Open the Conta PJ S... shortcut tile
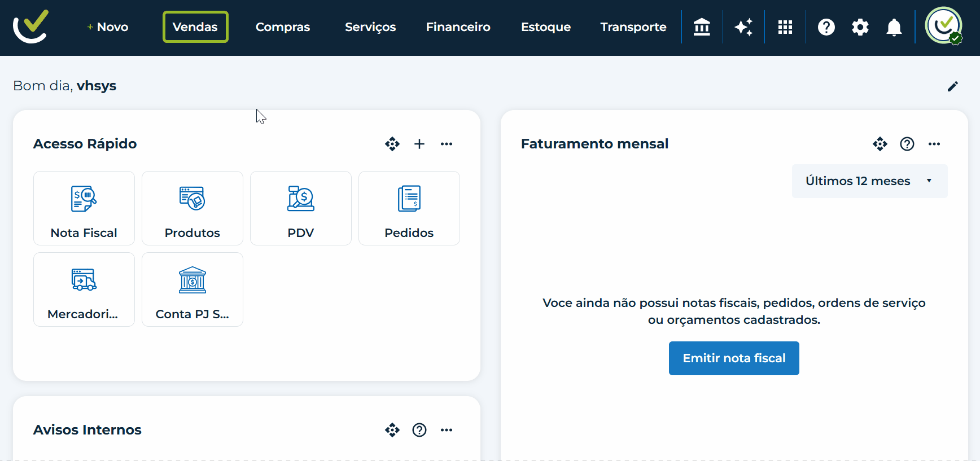This screenshot has height=461, width=980. [x=193, y=289]
